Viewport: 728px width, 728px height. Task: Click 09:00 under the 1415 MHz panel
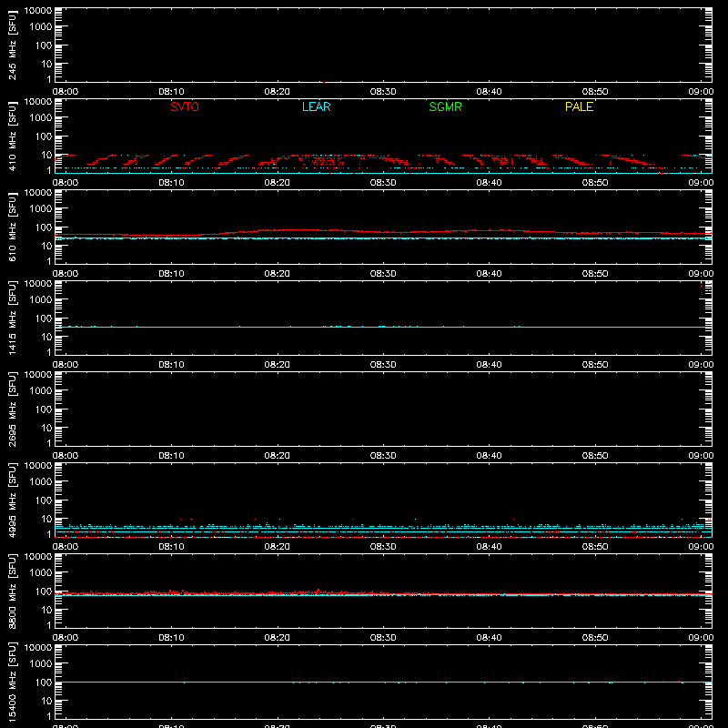(x=701, y=365)
